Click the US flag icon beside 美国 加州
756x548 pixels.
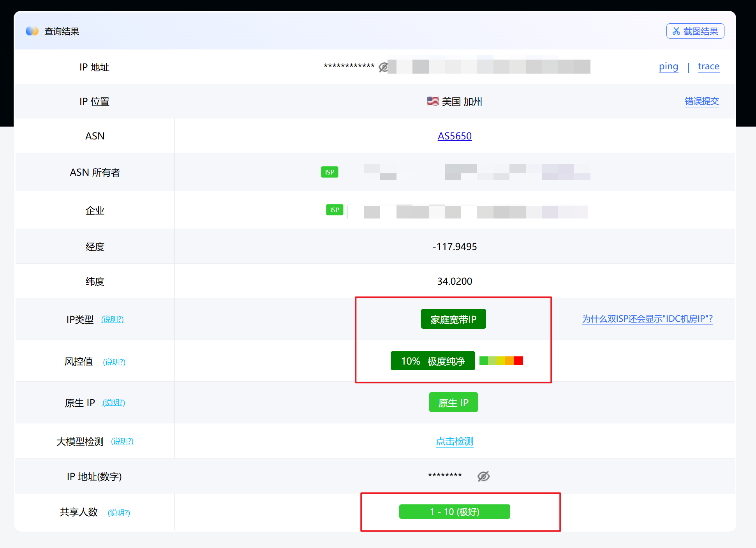(432, 101)
